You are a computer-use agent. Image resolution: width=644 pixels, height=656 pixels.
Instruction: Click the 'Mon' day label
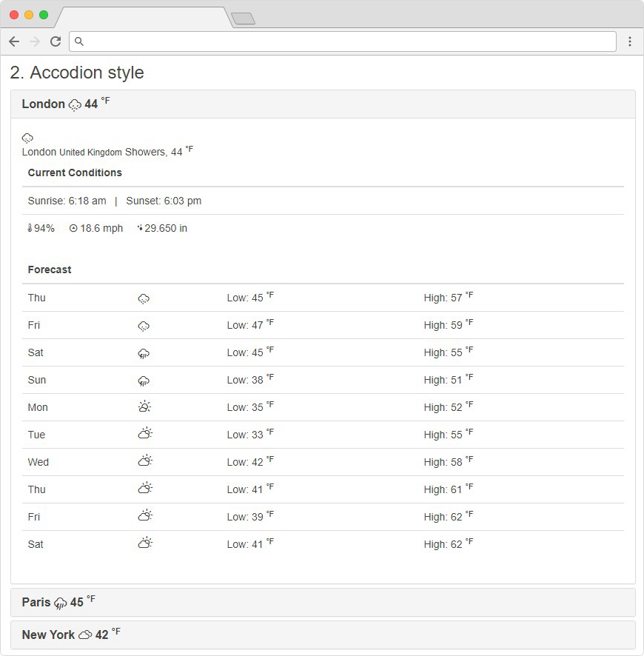click(38, 407)
